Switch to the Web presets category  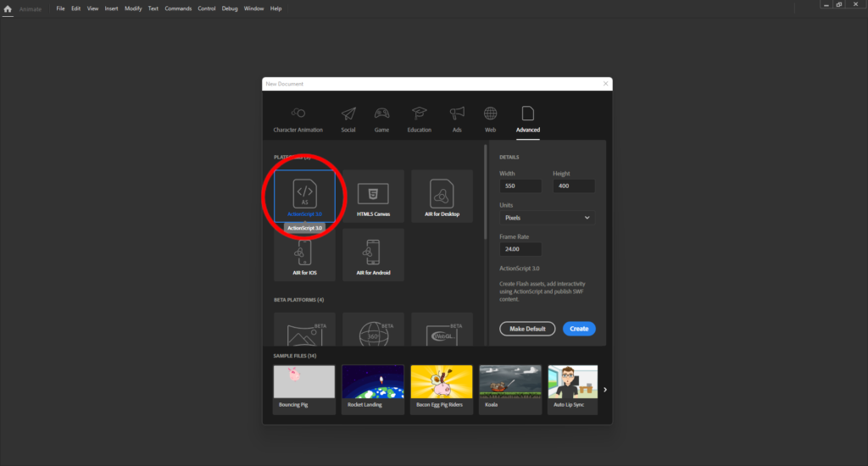click(x=490, y=119)
